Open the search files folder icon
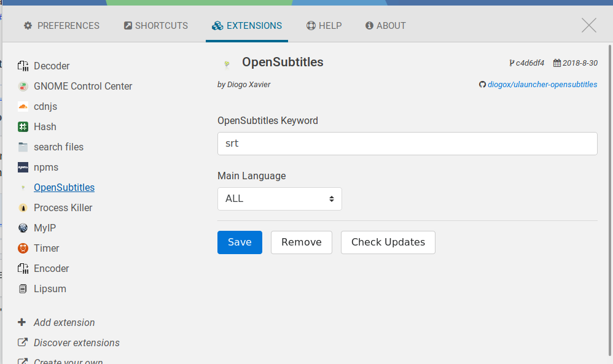The image size is (613, 364). pos(23,147)
